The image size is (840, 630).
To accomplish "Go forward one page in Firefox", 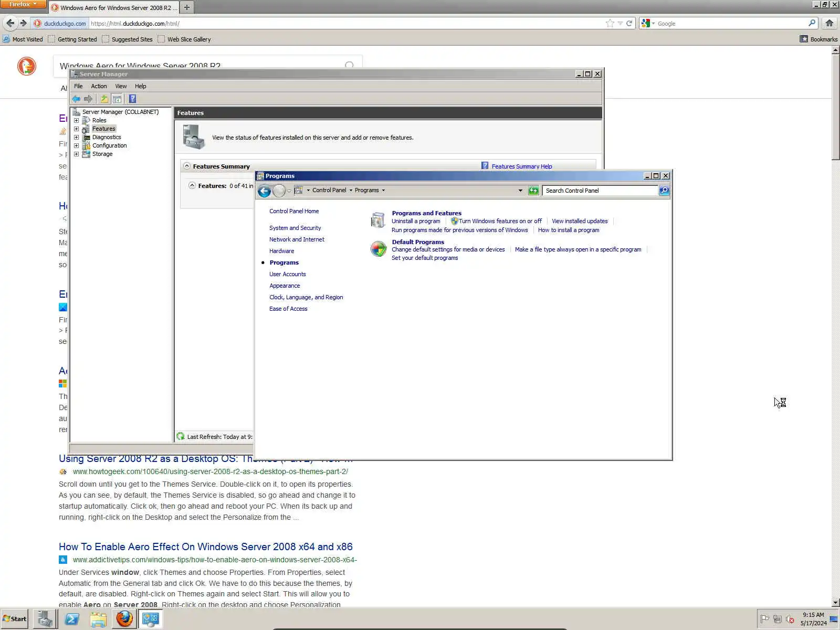I will click(x=23, y=23).
